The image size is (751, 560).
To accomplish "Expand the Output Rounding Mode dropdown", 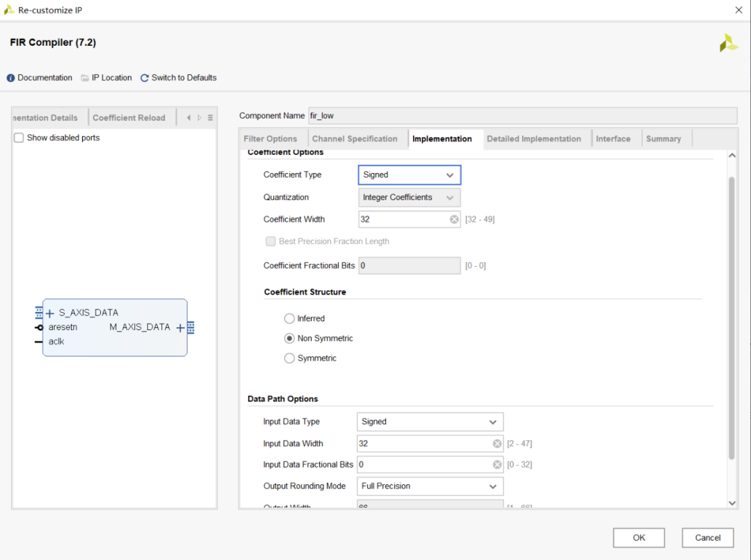I will (x=430, y=486).
